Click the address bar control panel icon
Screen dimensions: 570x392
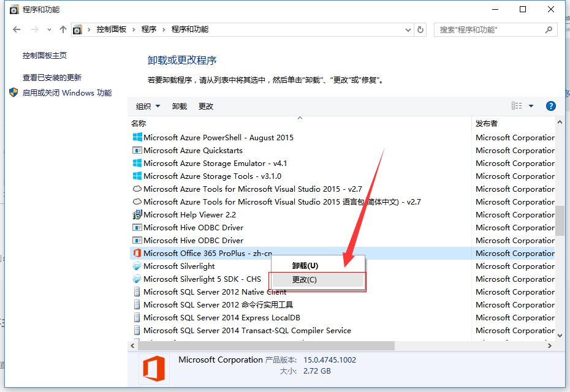77,30
